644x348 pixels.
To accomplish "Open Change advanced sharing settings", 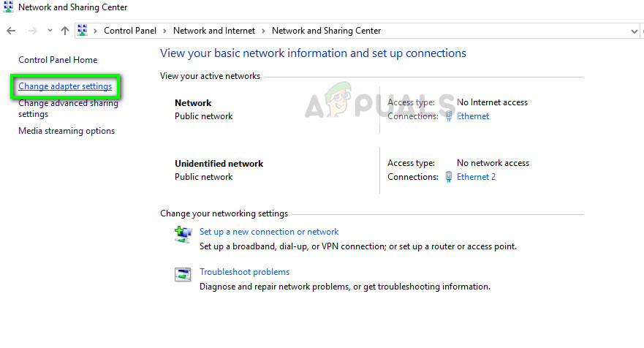I will point(68,108).
